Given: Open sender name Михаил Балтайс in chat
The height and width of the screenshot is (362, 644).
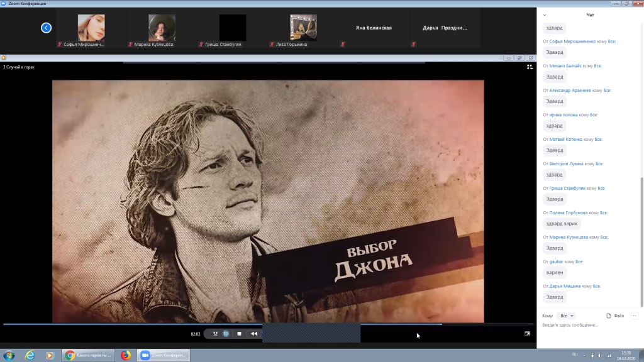Looking at the screenshot, I should pyautogui.click(x=565, y=65).
